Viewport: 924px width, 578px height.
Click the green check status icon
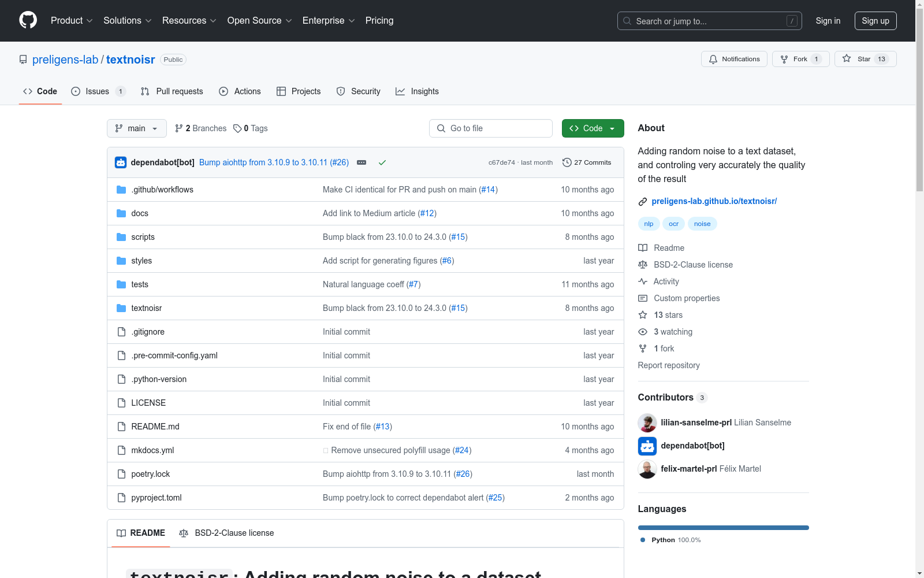click(382, 162)
